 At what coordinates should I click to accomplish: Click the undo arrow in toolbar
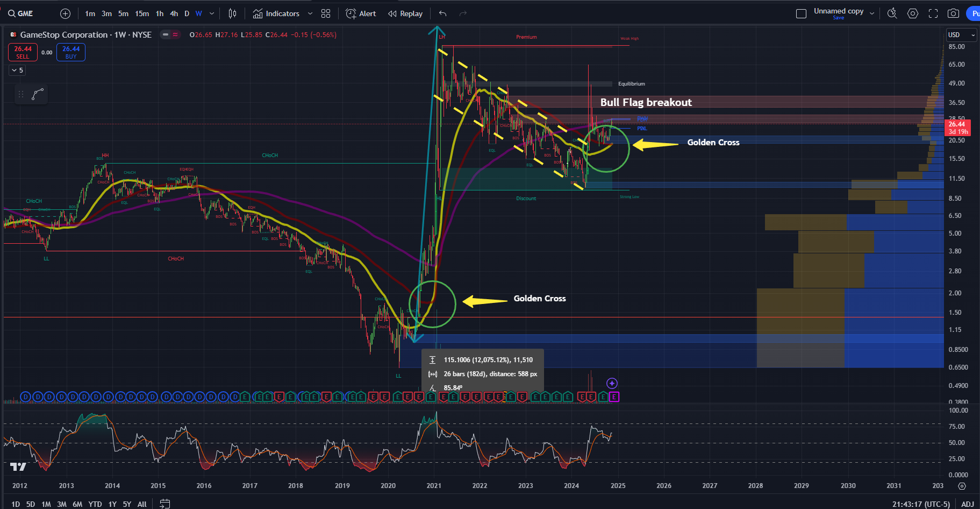[x=442, y=13]
